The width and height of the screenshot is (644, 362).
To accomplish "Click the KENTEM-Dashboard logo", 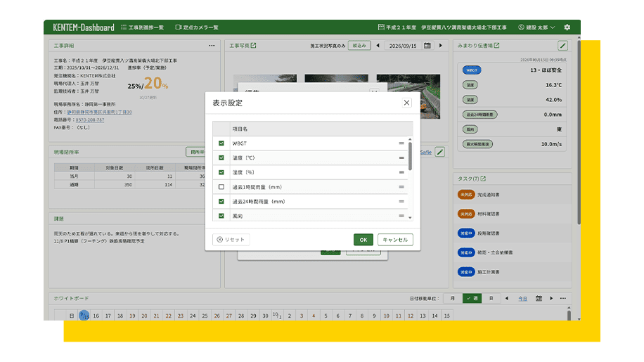I will (x=84, y=27).
